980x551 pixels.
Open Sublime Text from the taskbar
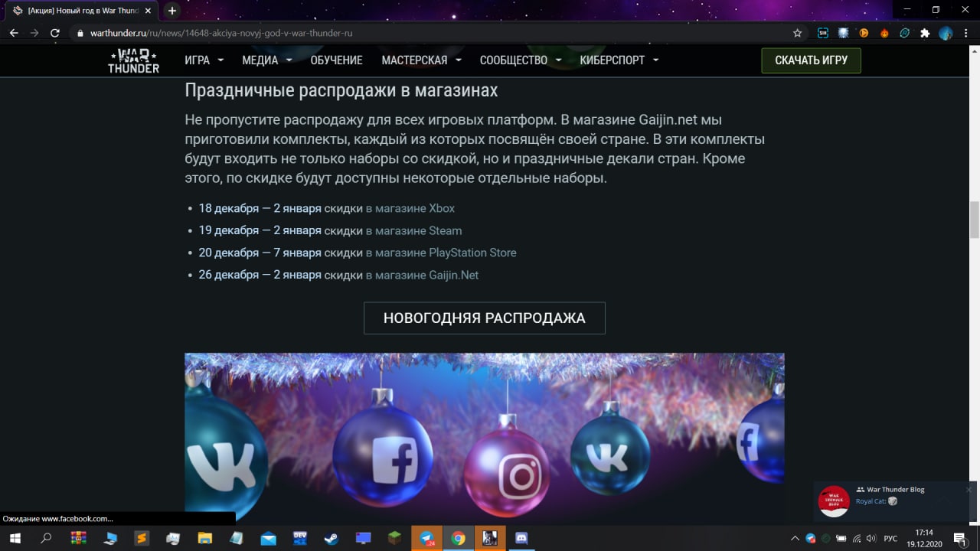point(142,538)
